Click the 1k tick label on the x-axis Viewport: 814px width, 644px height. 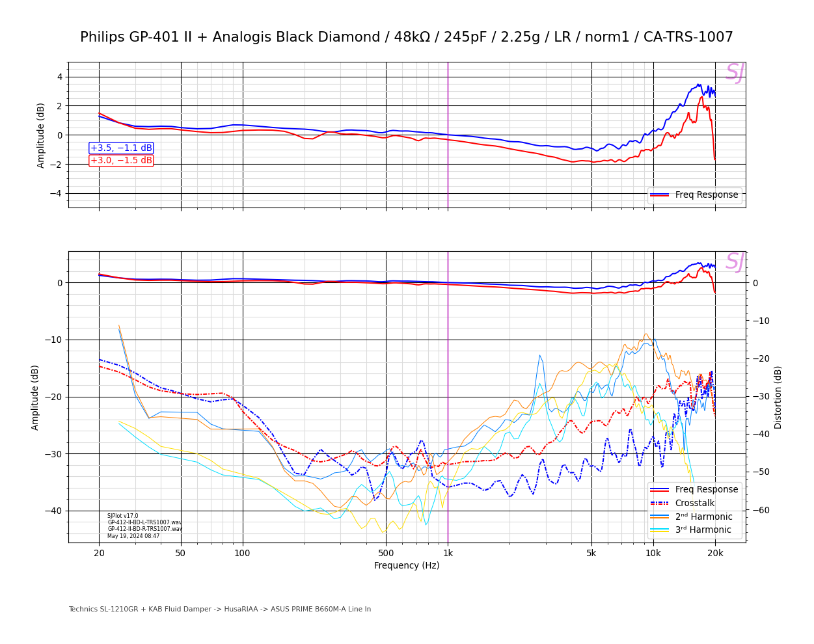448,554
